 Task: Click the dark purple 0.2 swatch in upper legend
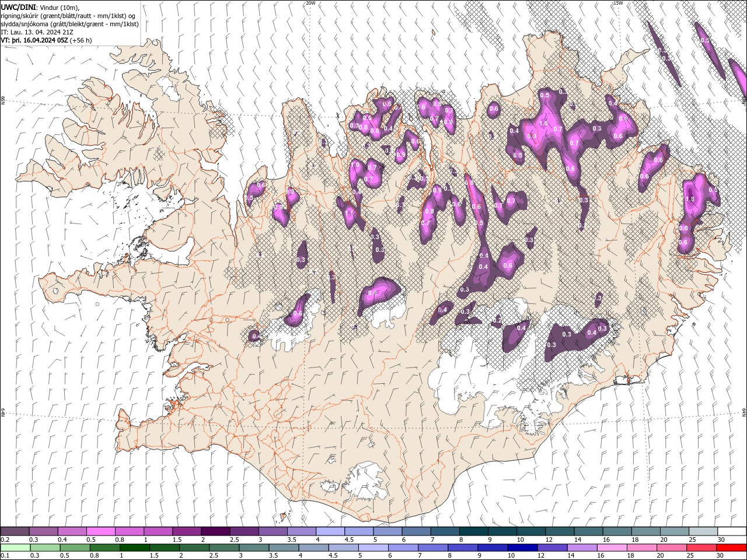pos(15,531)
